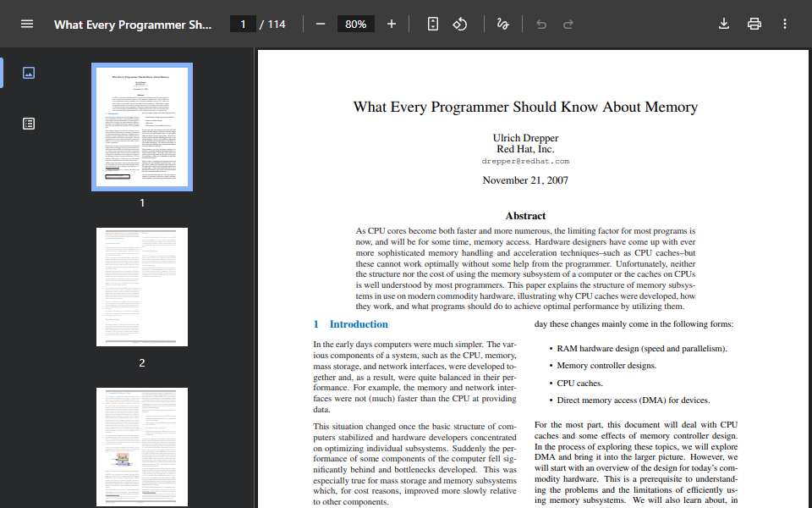Rotate the document counterclockwise
Viewport: 812px width, 508px height.
click(460, 24)
